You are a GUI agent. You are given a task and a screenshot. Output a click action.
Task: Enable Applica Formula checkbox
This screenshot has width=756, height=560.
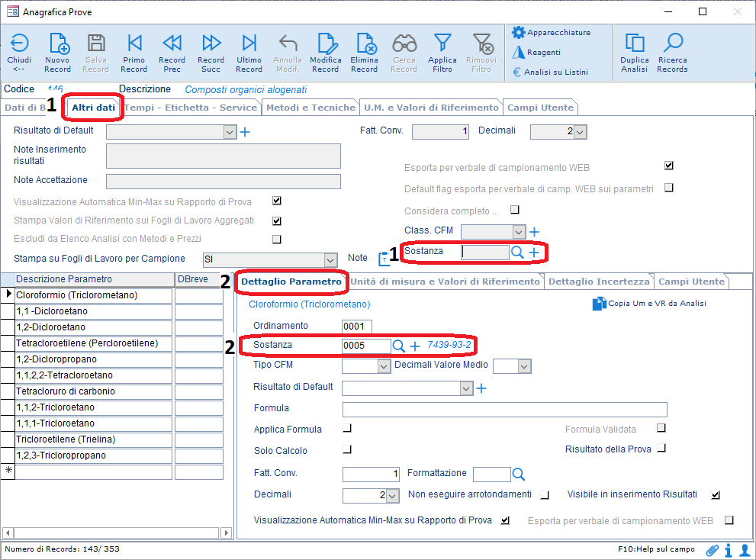pos(347,428)
